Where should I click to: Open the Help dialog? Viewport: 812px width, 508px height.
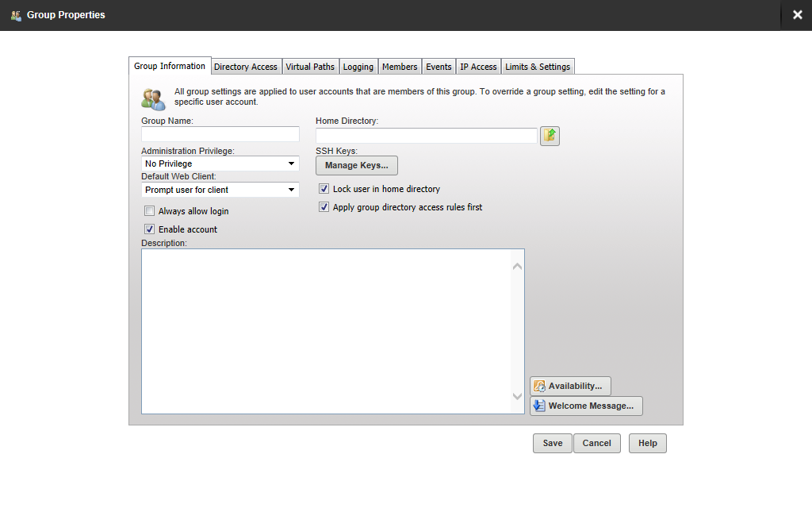coord(647,443)
